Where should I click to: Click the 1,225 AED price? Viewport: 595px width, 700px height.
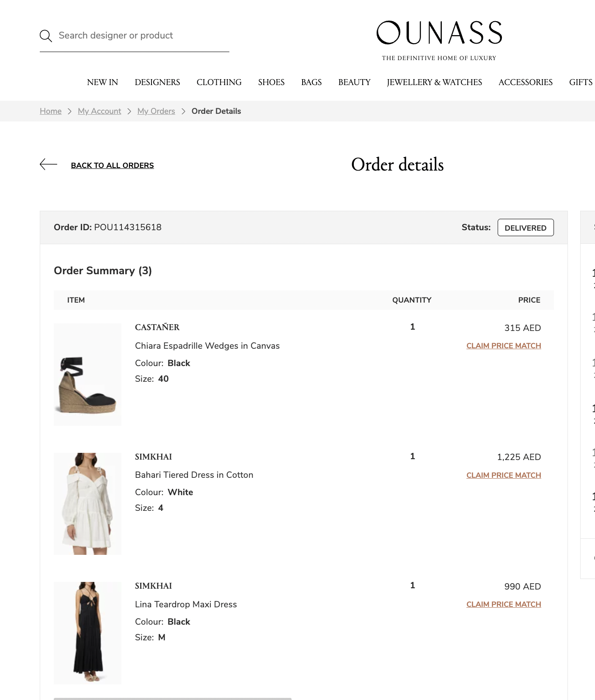[519, 457]
